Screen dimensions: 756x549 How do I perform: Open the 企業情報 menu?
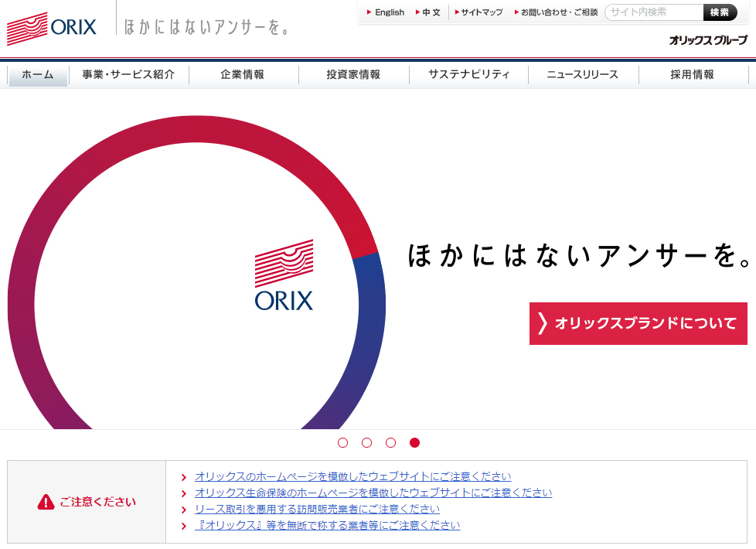[x=243, y=75]
